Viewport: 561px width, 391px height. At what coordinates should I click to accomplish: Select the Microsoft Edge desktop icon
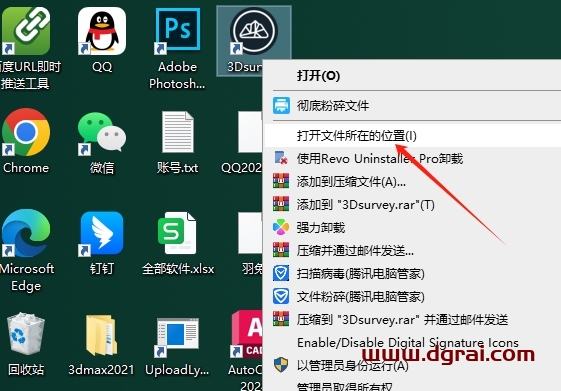[26, 233]
